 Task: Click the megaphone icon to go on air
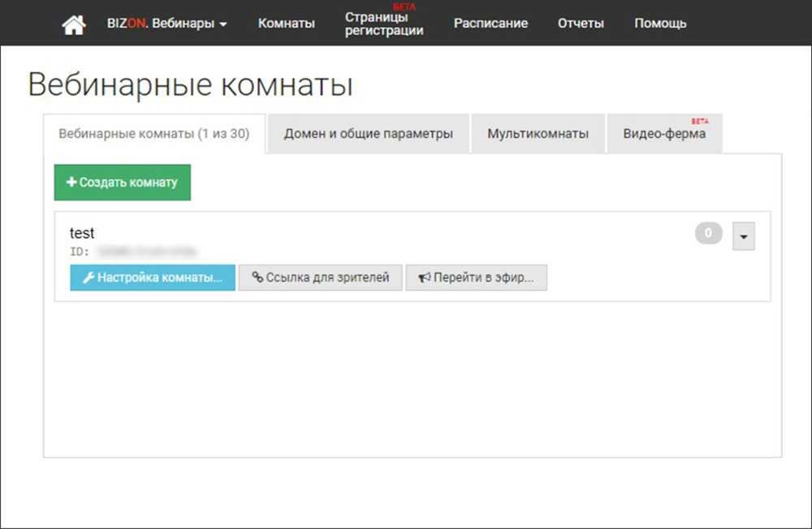click(x=424, y=277)
